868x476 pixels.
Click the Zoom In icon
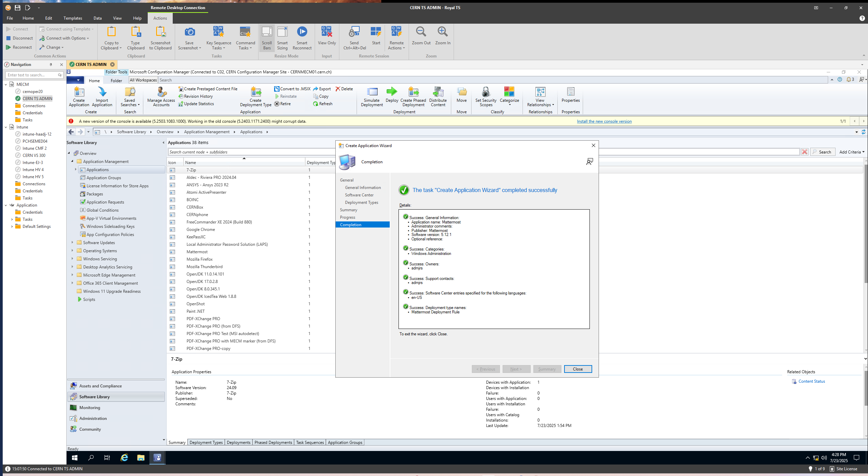(x=442, y=35)
